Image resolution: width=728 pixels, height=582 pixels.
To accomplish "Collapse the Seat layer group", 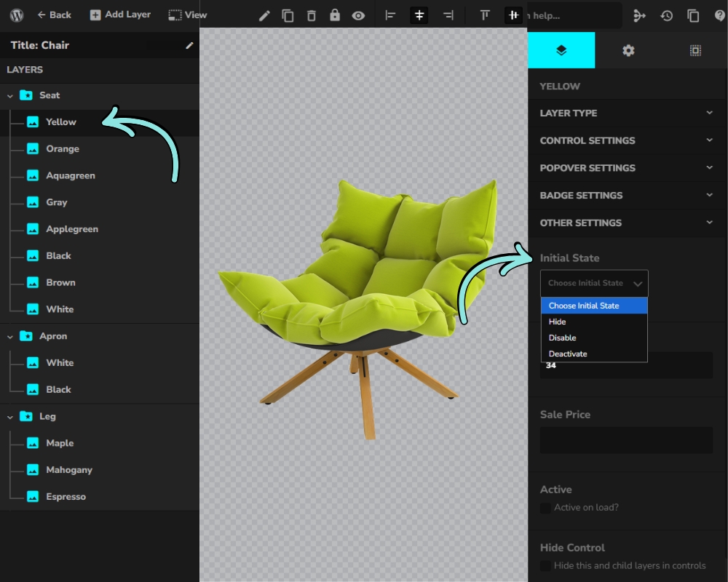I will tap(9, 95).
